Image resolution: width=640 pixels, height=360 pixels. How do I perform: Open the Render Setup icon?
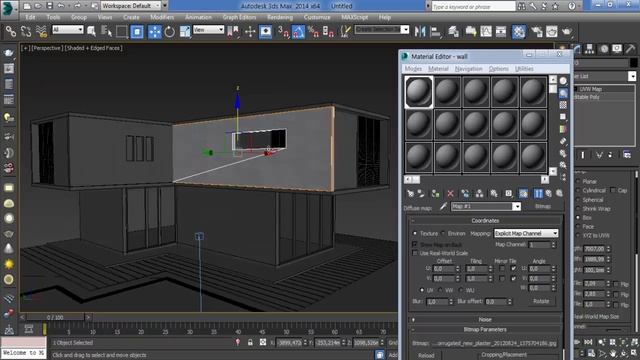coord(536,31)
